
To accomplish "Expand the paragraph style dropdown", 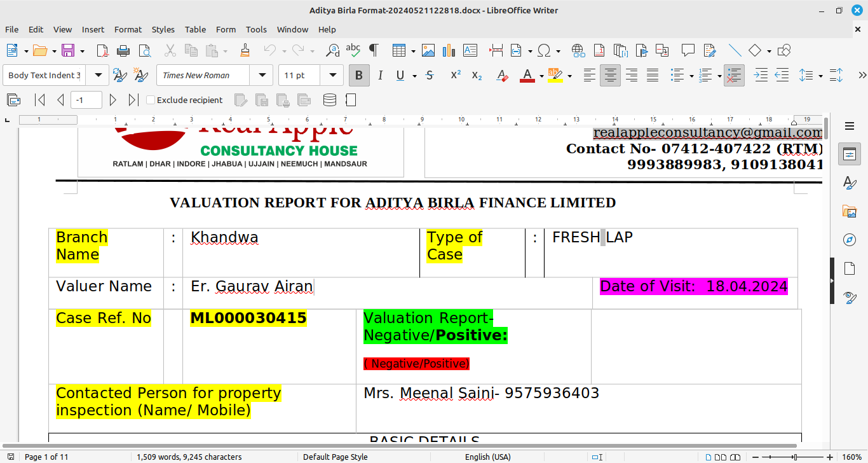I will (98, 75).
